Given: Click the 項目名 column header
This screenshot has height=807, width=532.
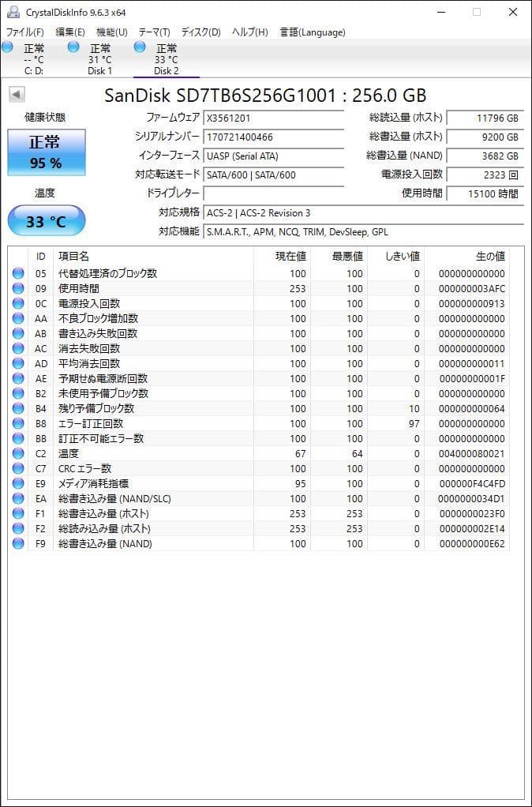Looking at the screenshot, I should pos(153,257).
